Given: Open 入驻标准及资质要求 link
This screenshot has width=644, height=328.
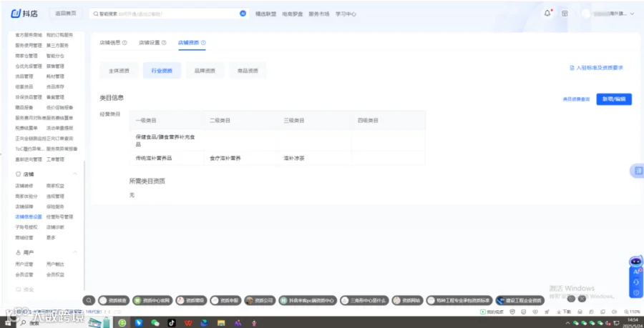Looking at the screenshot, I should 596,68.
